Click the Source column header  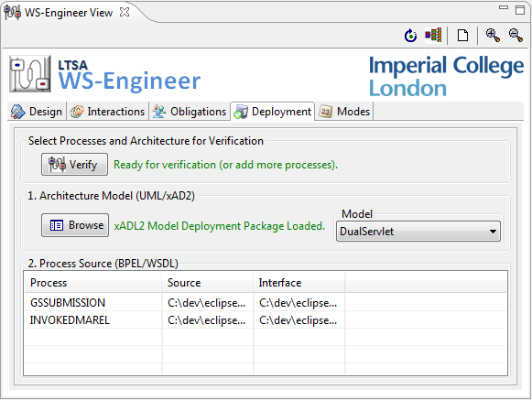208,283
